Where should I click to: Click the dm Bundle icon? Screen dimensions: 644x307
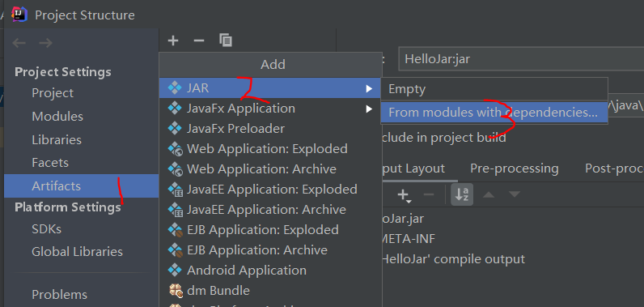176,291
